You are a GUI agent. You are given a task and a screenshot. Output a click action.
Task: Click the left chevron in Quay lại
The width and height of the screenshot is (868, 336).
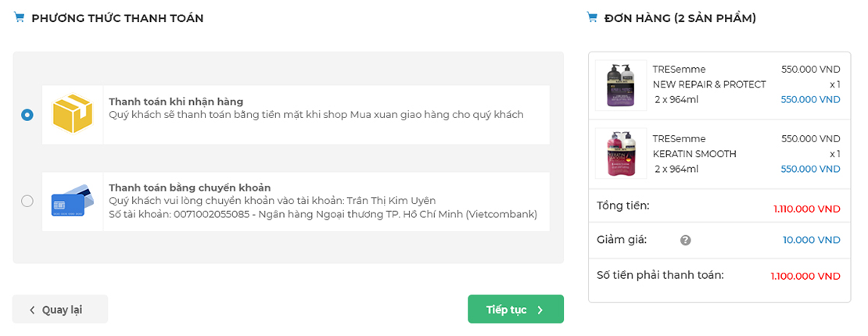click(32, 310)
